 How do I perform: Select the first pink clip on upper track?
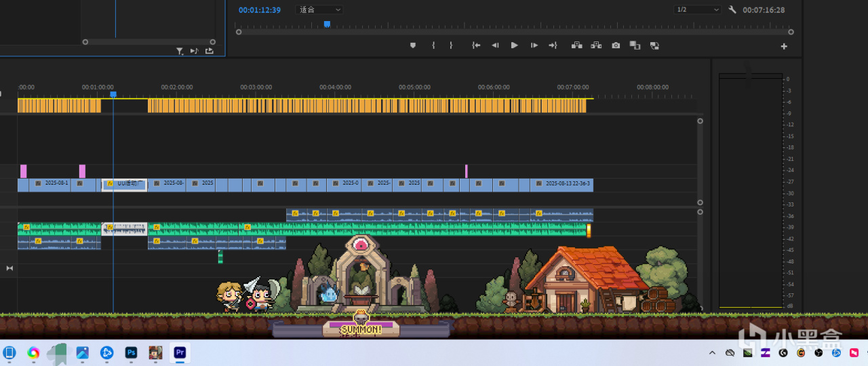tap(23, 171)
